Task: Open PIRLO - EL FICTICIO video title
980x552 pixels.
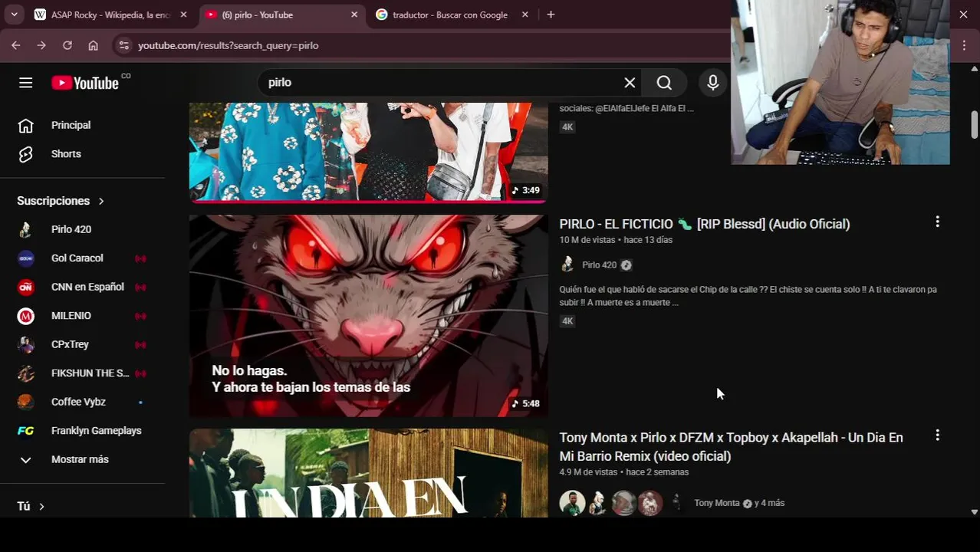Action: point(704,224)
